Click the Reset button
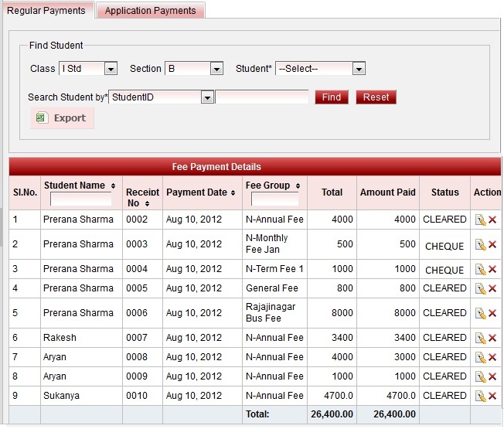Screen dimensions: 504x429 coord(376,97)
